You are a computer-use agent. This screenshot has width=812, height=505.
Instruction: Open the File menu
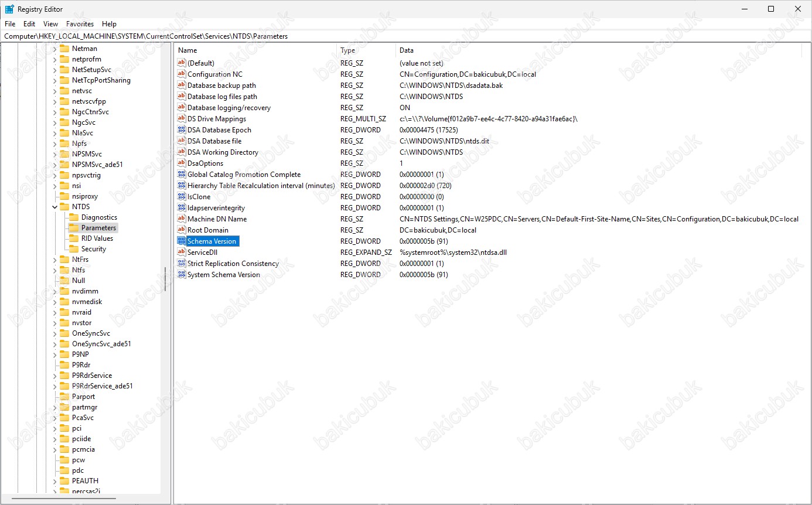pos(10,24)
